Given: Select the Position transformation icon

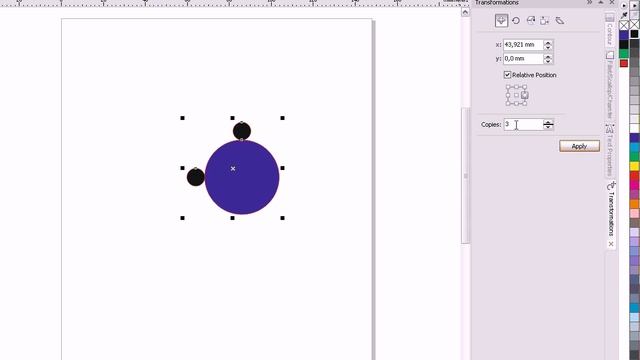Looking at the screenshot, I should coord(501,20).
